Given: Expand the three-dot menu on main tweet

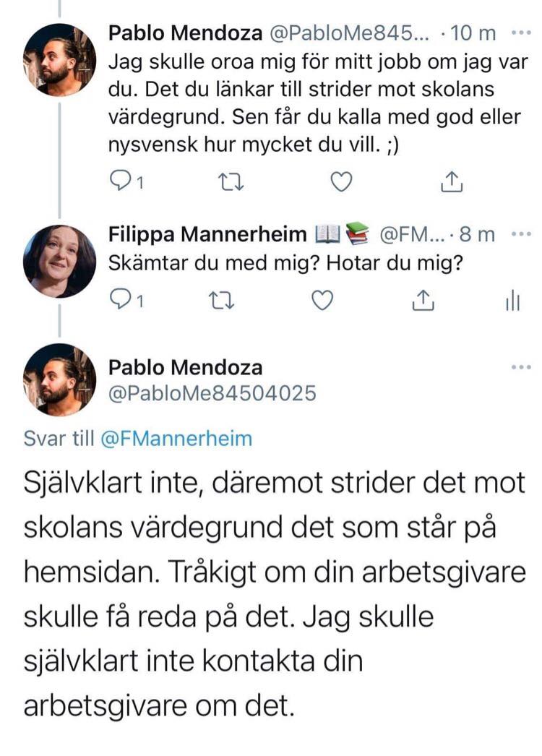Looking at the screenshot, I should pos(520,367).
